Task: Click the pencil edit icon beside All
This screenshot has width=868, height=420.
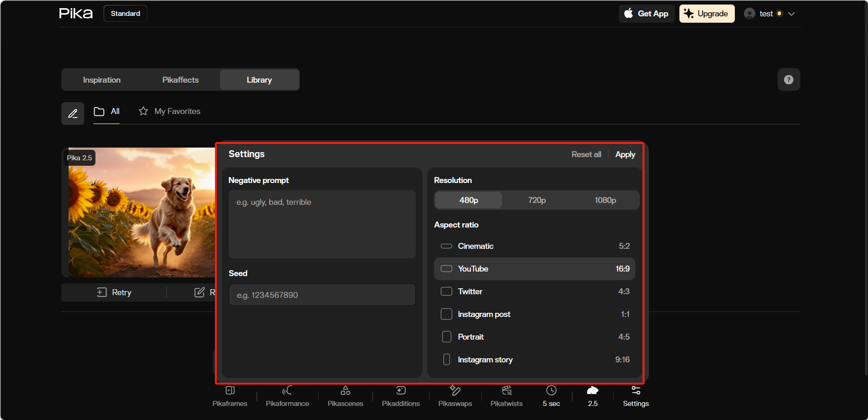Action: tap(73, 114)
